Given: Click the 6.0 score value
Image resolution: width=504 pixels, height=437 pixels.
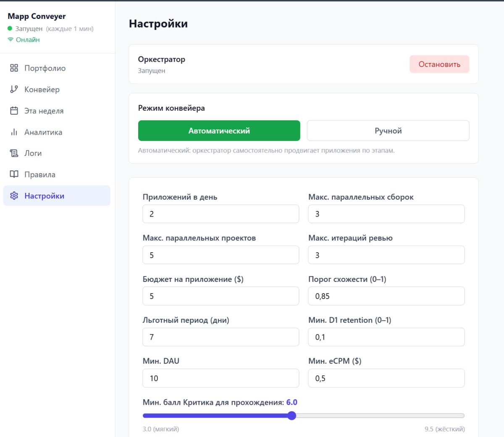Looking at the screenshot, I should (292, 402).
